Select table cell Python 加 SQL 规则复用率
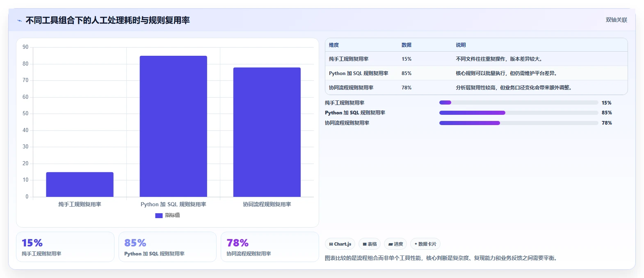644x278 pixels. (359, 73)
